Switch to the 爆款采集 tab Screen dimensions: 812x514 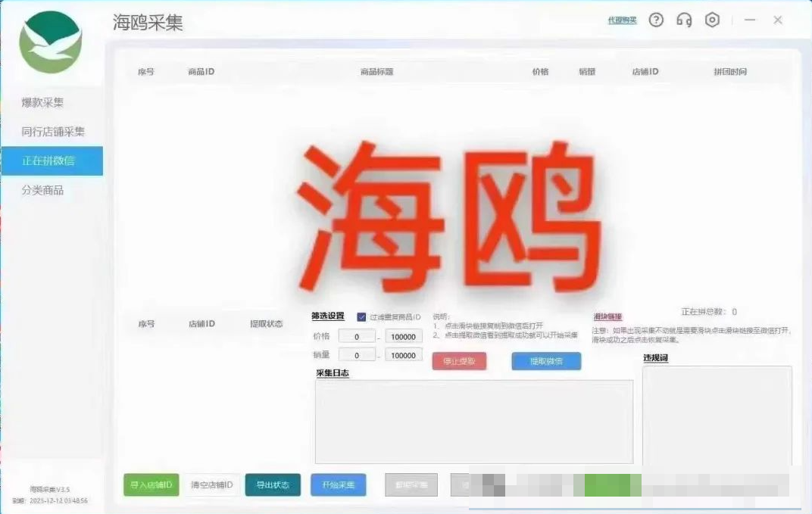[42, 102]
